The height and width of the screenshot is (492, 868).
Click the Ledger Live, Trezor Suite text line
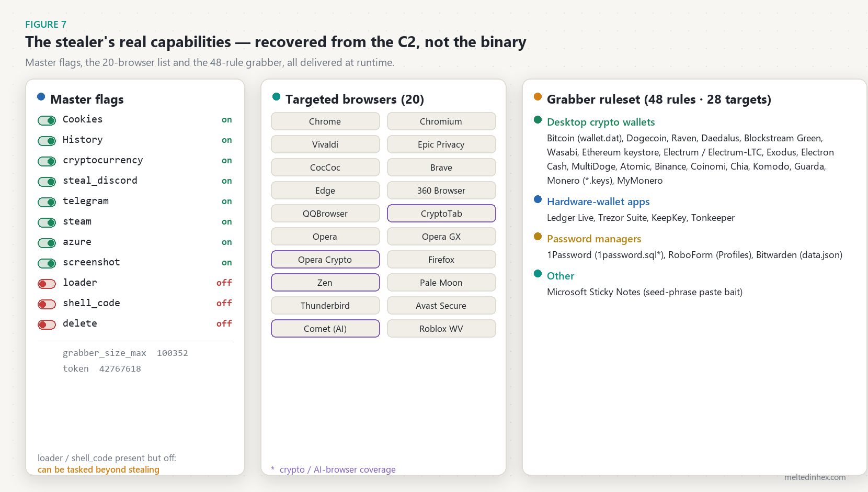(x=641, y=218)
